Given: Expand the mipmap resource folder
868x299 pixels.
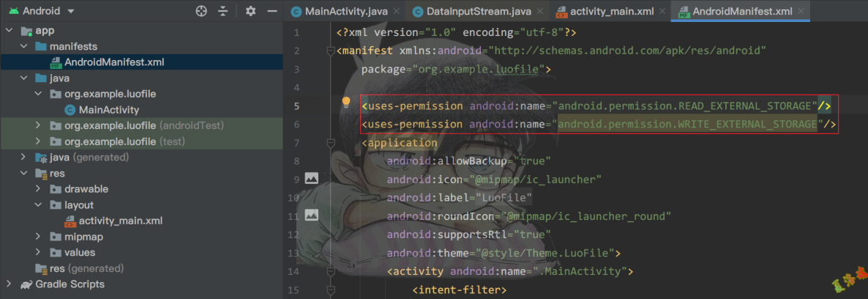Looking at the screenshot, I should 38,237.
